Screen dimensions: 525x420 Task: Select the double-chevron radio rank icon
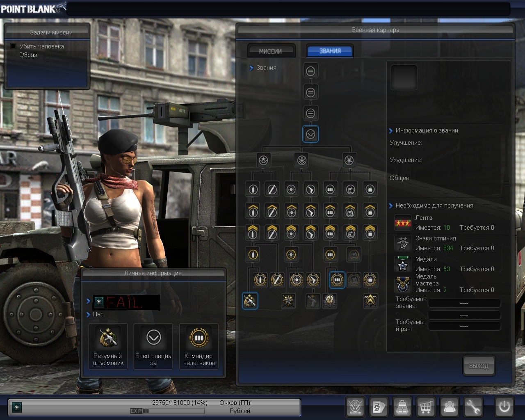[350, 232]
